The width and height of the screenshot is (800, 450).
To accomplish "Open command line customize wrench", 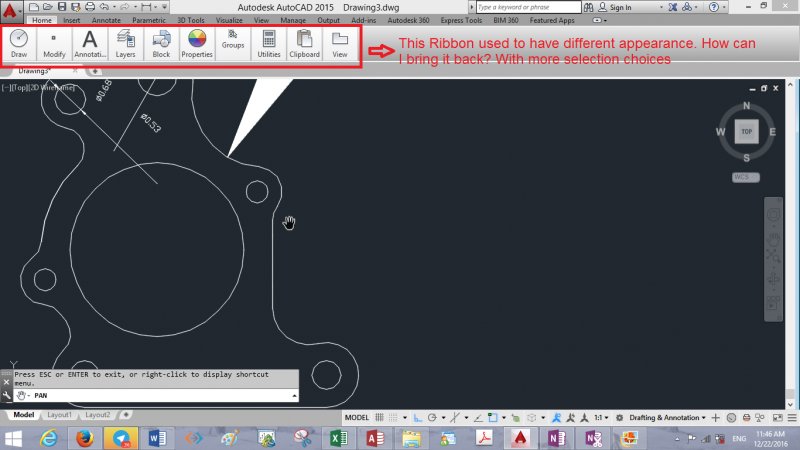I will (6, 395).
